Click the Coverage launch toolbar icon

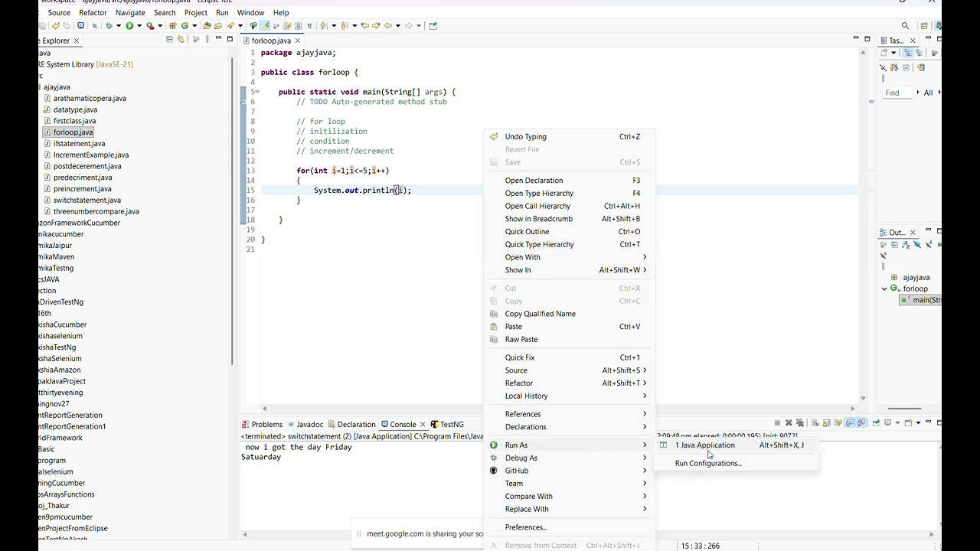[150, 25]
